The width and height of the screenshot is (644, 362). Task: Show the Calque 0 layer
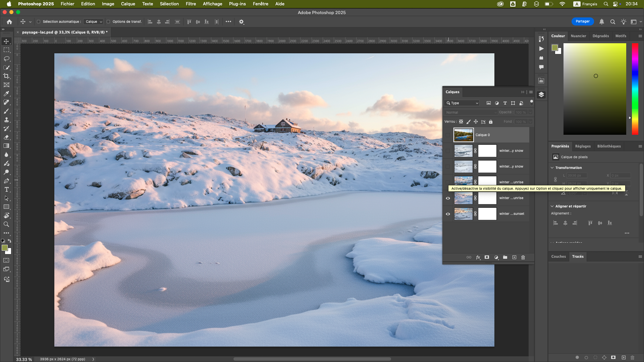pos(448,135)
